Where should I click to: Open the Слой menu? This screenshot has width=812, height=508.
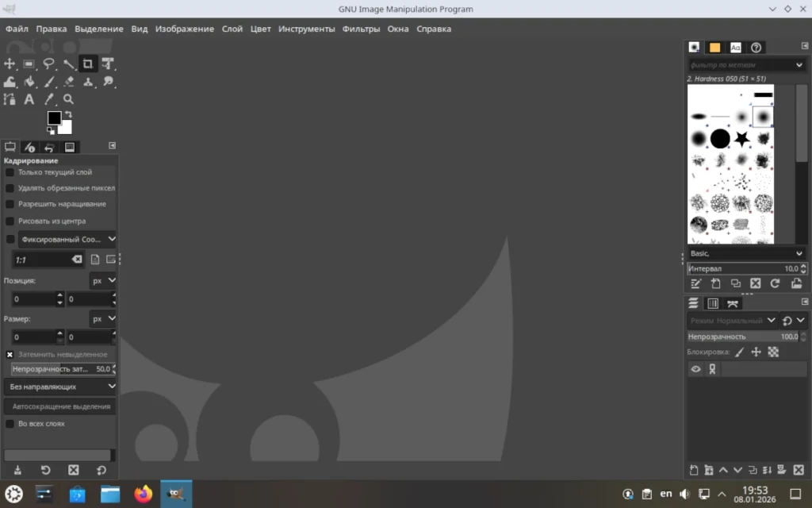click(x=232, y=29)
